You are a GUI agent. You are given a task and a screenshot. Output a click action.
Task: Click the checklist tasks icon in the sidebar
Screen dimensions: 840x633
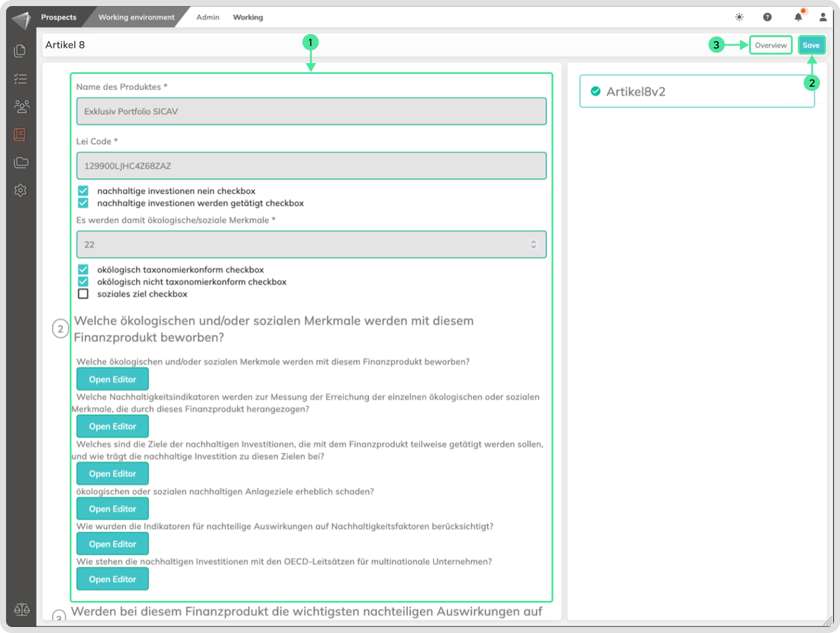click(20, 78)
